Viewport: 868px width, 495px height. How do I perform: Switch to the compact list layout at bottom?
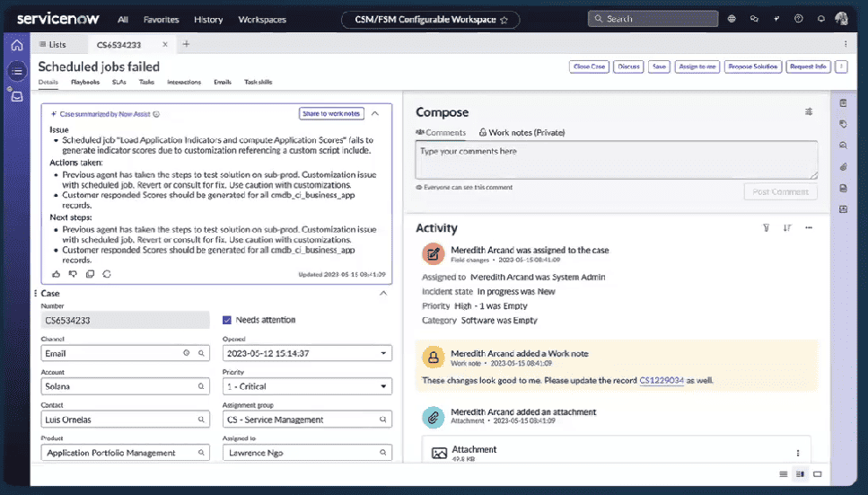coord(784,474)
